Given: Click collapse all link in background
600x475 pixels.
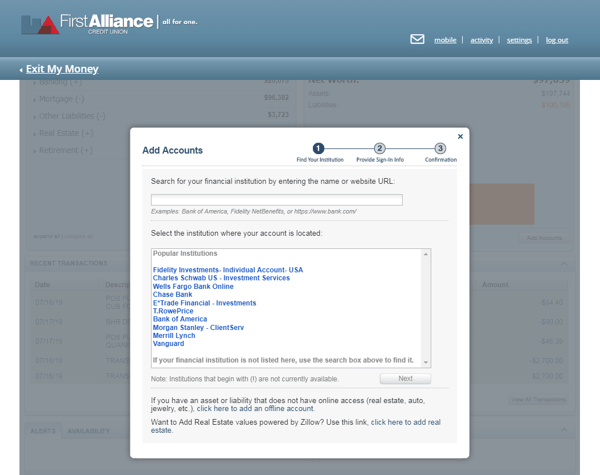Looking at the screenshot, I should 78,236.
